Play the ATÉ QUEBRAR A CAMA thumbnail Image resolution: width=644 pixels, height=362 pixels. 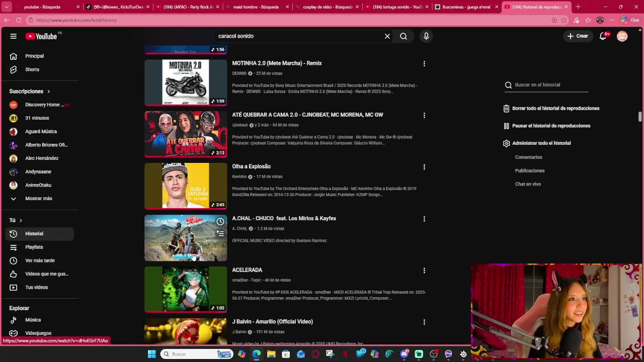(186, 134)
